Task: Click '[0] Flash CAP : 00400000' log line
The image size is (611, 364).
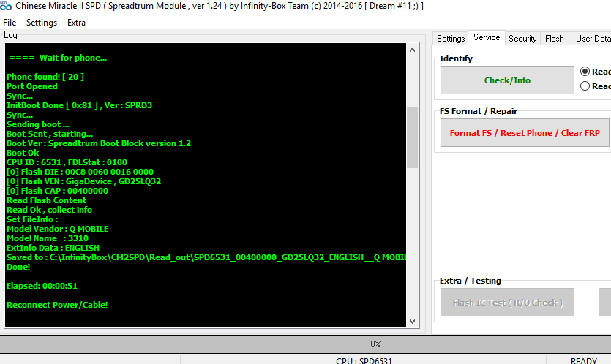Action: tap(57, 191)
